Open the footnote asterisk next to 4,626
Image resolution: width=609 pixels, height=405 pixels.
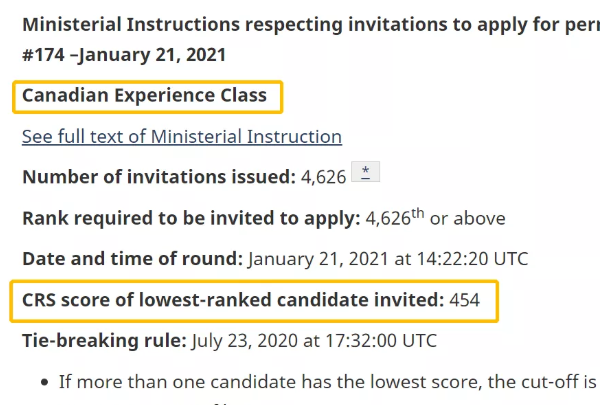366,173
